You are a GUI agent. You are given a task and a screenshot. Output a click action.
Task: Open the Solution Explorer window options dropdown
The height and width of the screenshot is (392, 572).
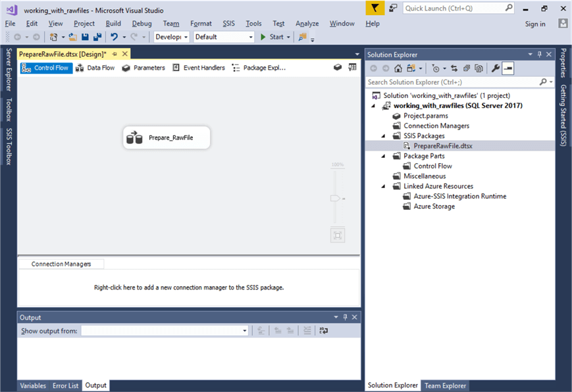(x=530, y=55)
